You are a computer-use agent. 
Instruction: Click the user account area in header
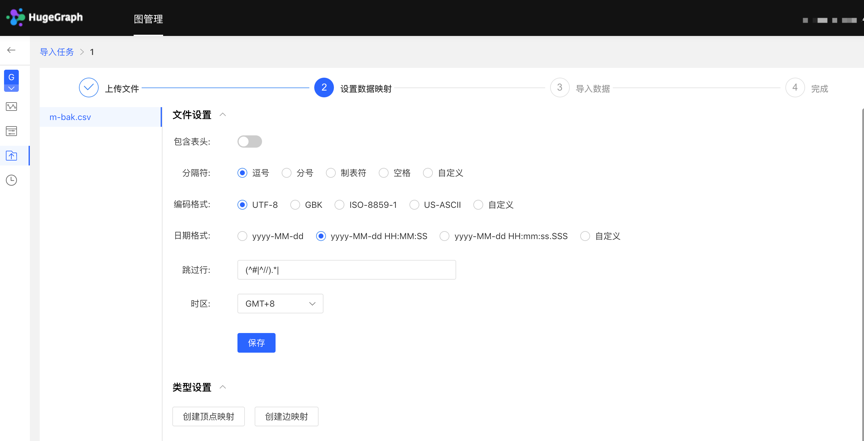point(833,20)
